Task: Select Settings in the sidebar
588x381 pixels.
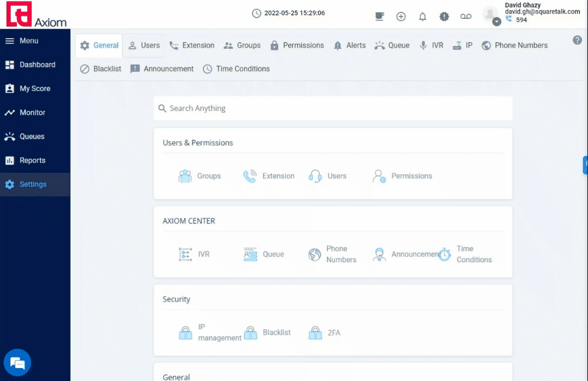Action: tap(35, 185)
